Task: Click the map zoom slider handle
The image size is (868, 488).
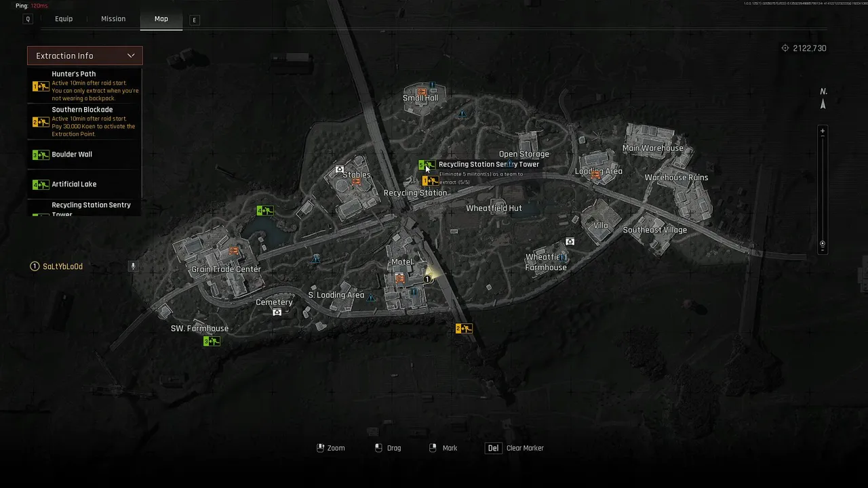Action: tap(823, 243)
